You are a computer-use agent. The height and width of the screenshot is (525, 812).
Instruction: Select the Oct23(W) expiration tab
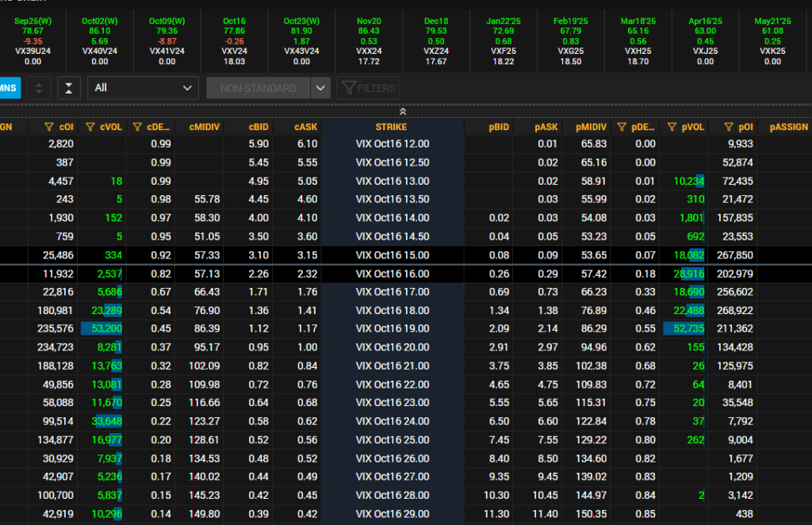(x=302, y=41)
